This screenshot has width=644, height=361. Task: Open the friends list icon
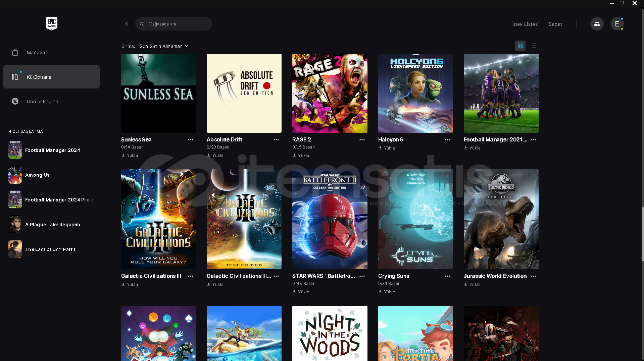click(x=597, y=24)
